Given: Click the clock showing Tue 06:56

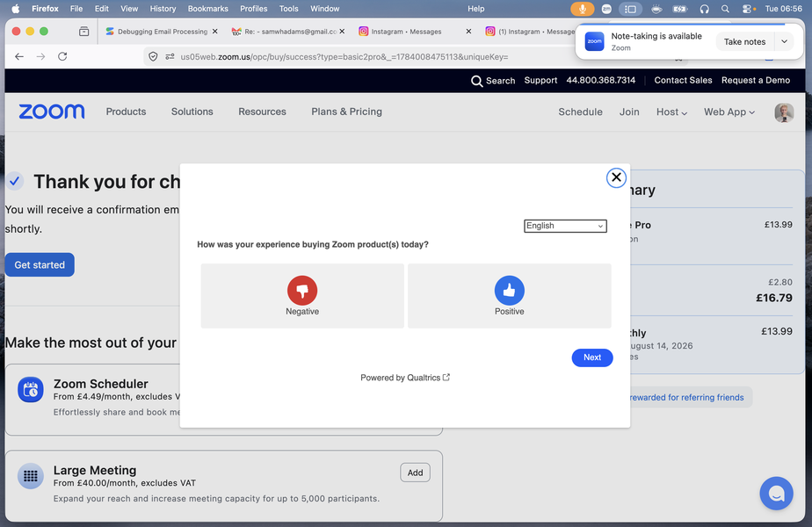Looking at the screenshot, I should (x=784, y=9).
